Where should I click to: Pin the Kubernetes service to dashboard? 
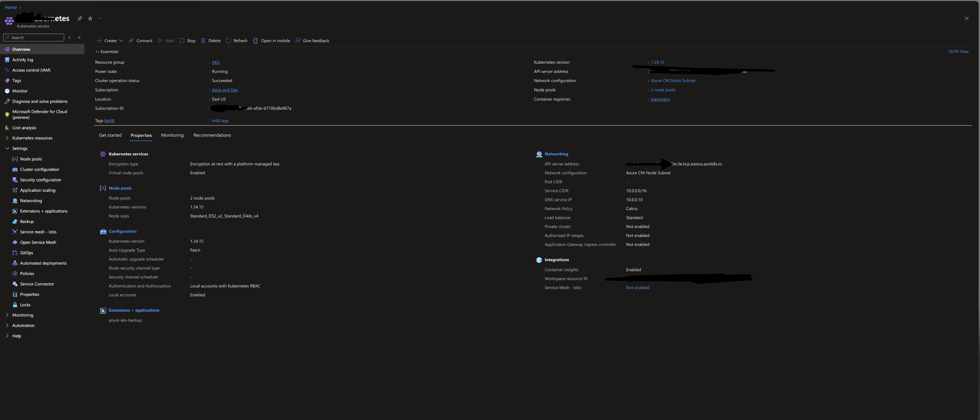tap(79, 18)
